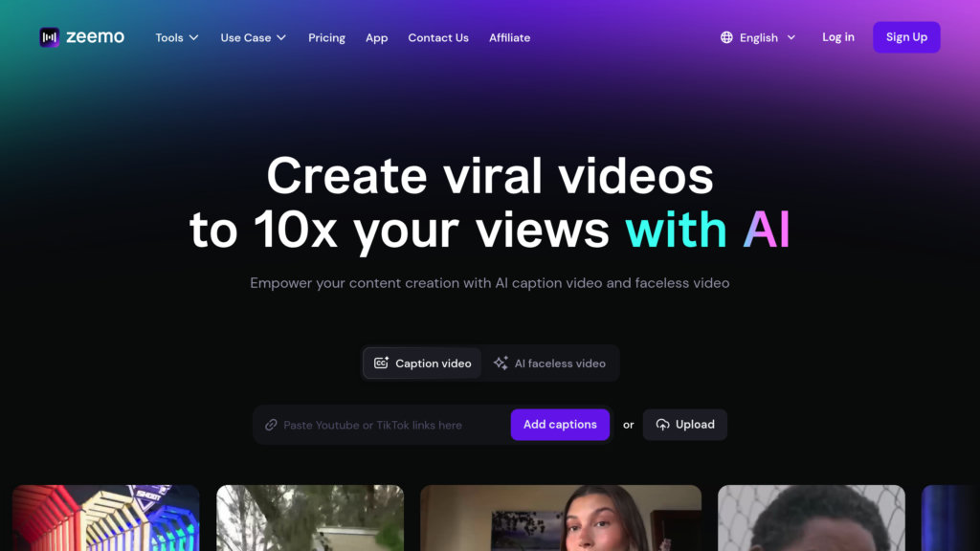Viewport: 980px width, 551px height.
Task: Switch to the AI faceless video tab
Action: [549, 363]
